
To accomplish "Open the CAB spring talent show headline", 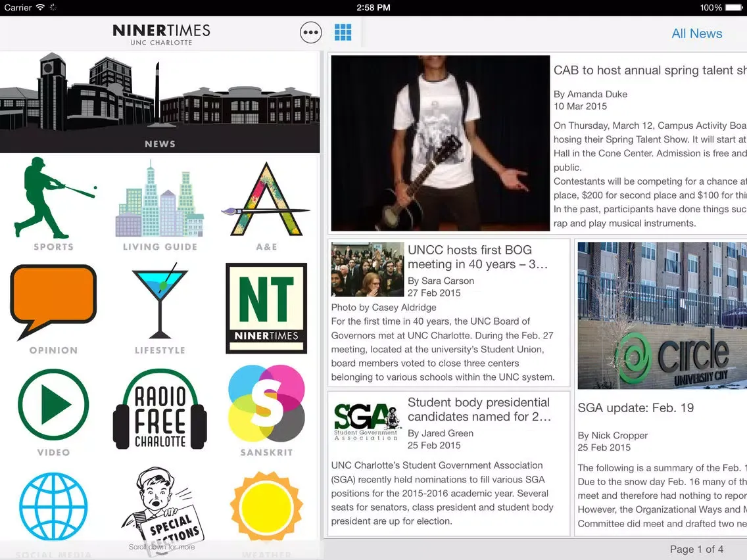I will [x=650, y=70].
